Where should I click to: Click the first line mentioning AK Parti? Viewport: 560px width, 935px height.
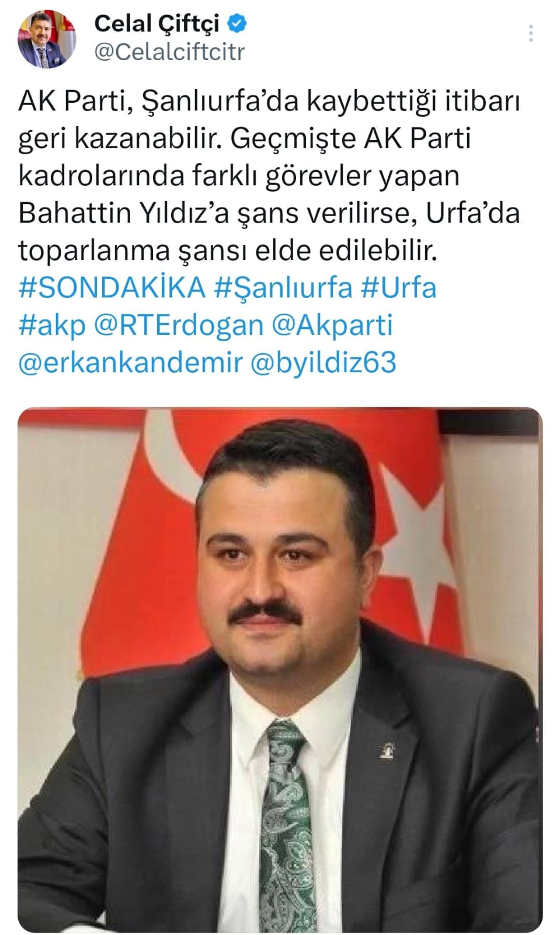269,101
